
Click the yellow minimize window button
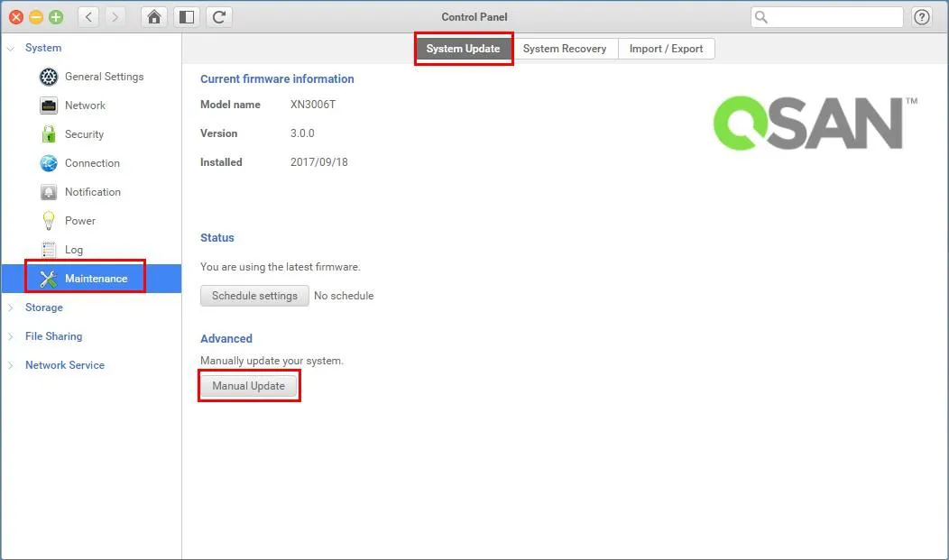(36, 17)
